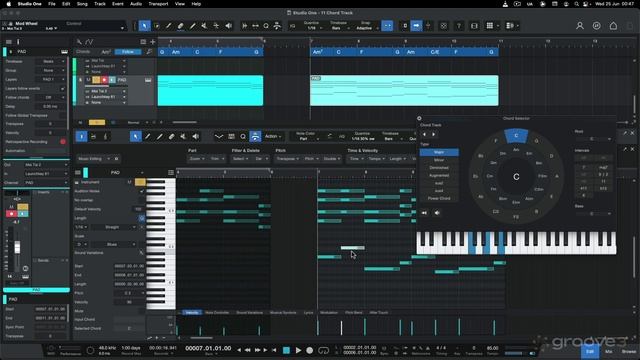
Task: Open the editor zoom magnifier icon
Action: (x=243, y=136)
